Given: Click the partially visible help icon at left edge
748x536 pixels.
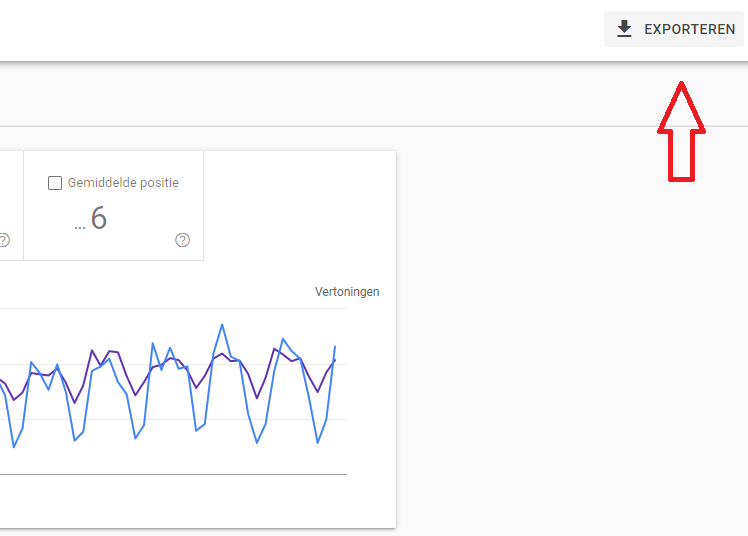Looking at the screenshot, I should point(4,240).
